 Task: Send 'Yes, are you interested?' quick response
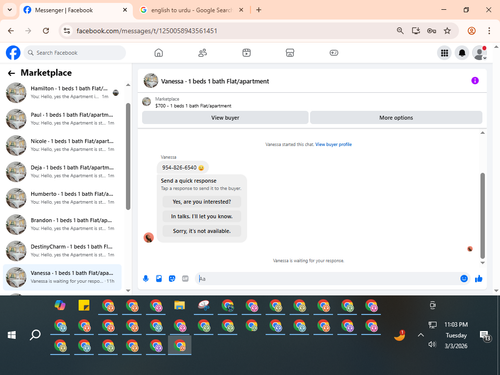point(202,202)
